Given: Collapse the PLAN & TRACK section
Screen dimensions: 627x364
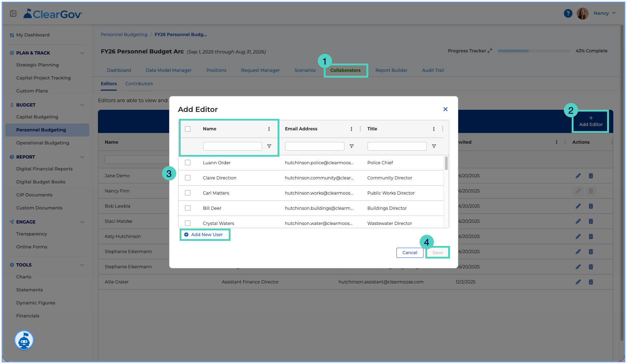Looking at the screenshot, I should [x=82, y=53].
